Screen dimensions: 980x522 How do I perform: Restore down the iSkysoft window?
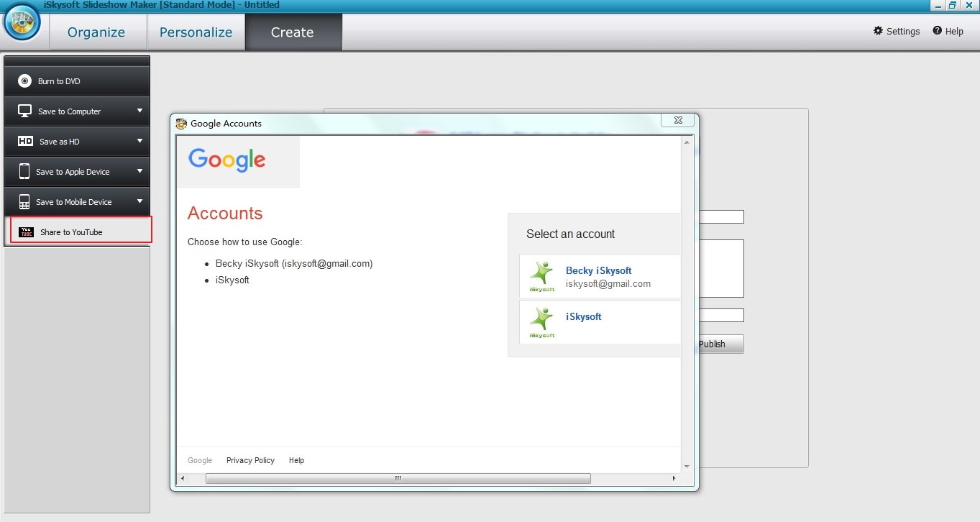(953, 5)
